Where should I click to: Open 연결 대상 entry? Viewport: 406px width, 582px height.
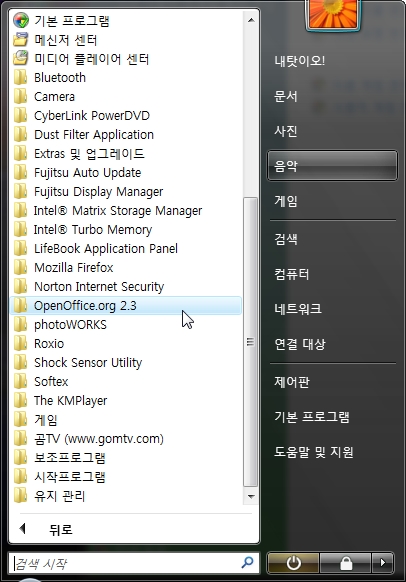pyautogui.click(x=300, y=344)
